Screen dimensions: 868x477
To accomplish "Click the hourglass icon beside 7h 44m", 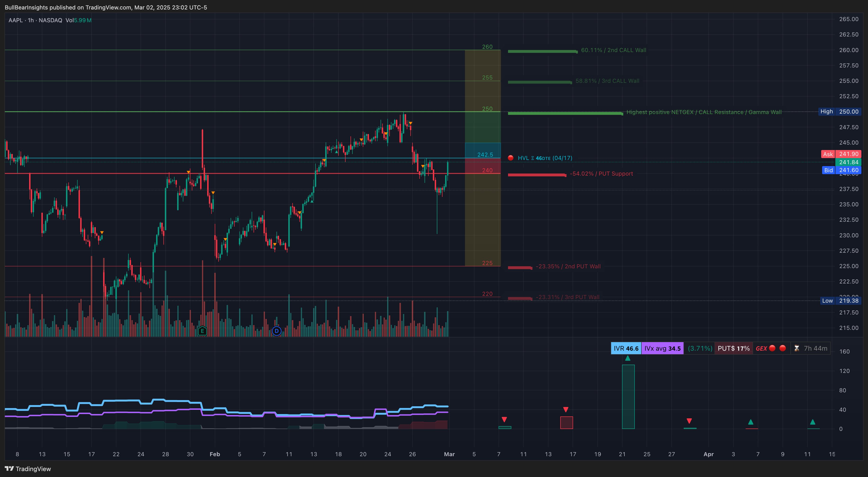I will click(797, 348).
